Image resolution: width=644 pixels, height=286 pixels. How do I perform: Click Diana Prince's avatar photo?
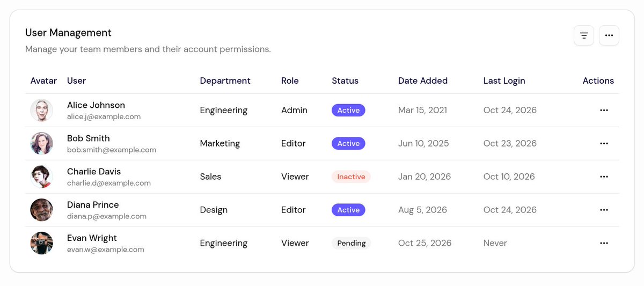point(41,210)
